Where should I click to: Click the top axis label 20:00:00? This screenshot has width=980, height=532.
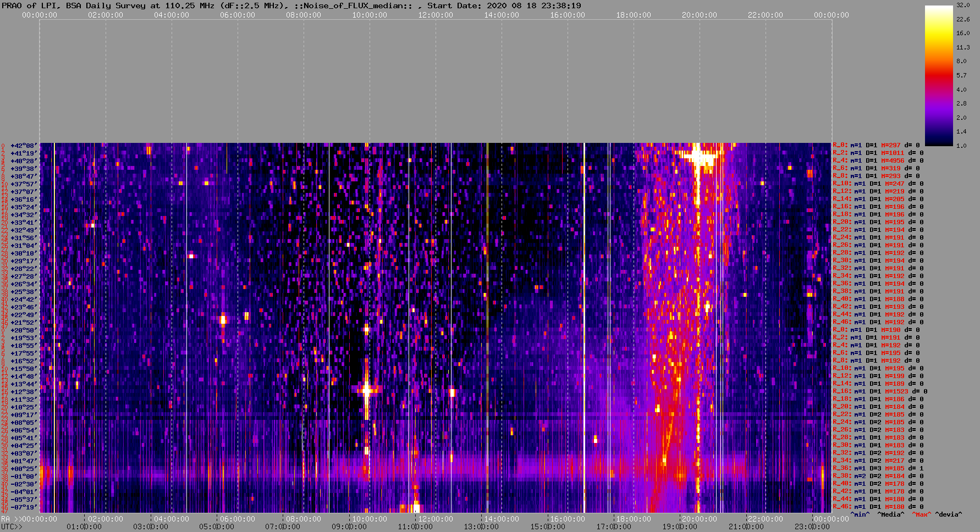(700, 15)
